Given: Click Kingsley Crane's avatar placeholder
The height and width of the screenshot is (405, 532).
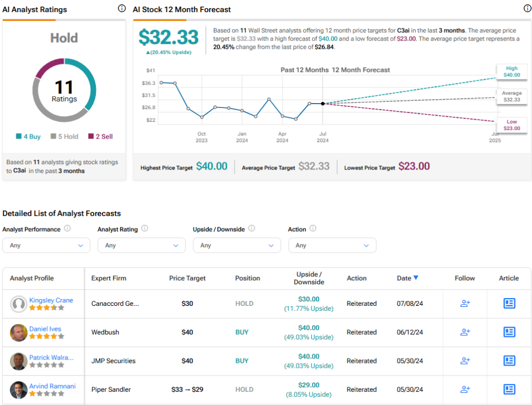Looking at the screenshot, I should [19, 304].
